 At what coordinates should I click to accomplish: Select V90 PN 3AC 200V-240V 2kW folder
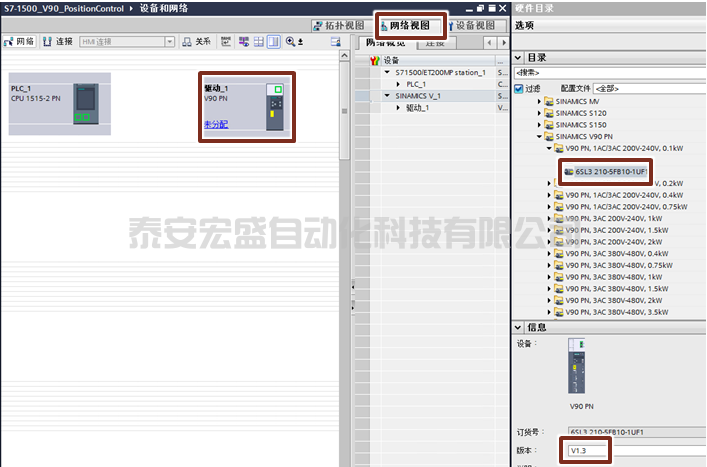point(614,242)
